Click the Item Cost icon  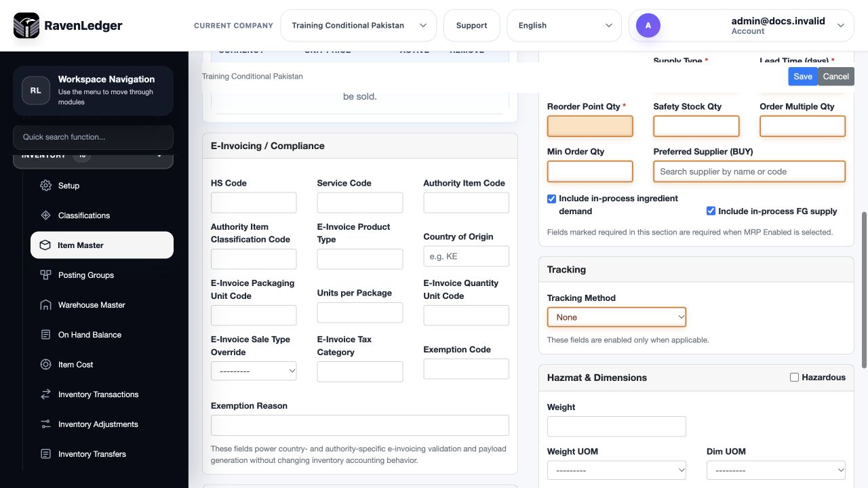[45, 365]
